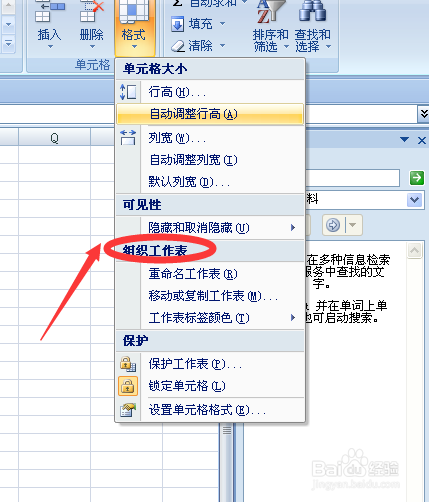Click the green arrow start search button

tap(417, 178)
